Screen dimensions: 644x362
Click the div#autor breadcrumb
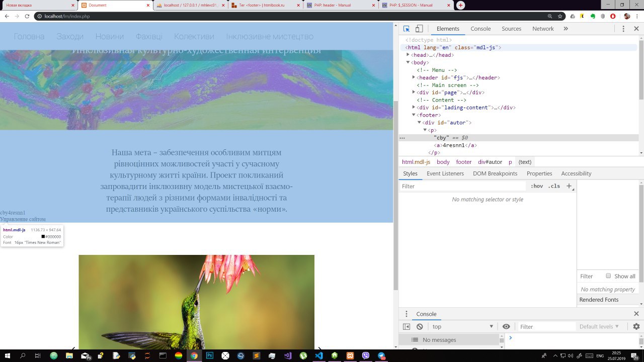[490, 162]
